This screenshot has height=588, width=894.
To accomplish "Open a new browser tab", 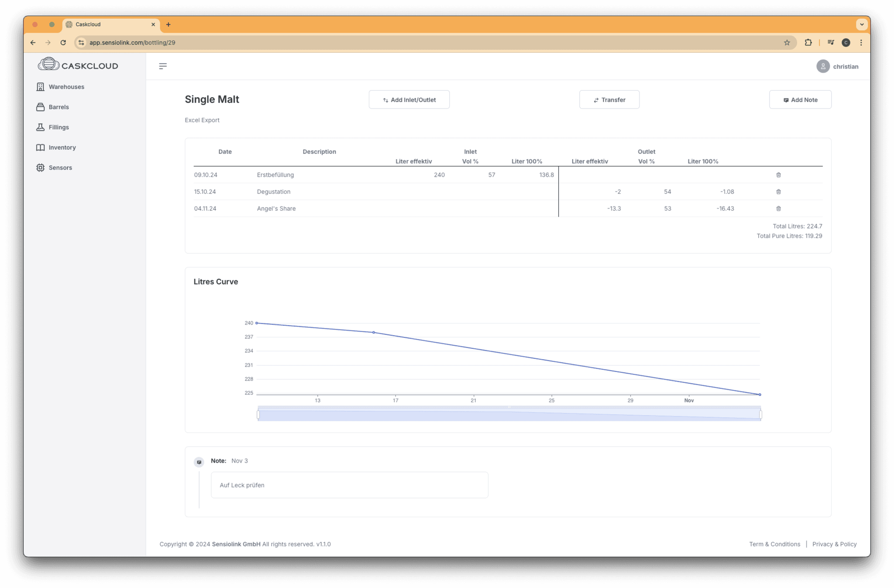I will point(168,24).
